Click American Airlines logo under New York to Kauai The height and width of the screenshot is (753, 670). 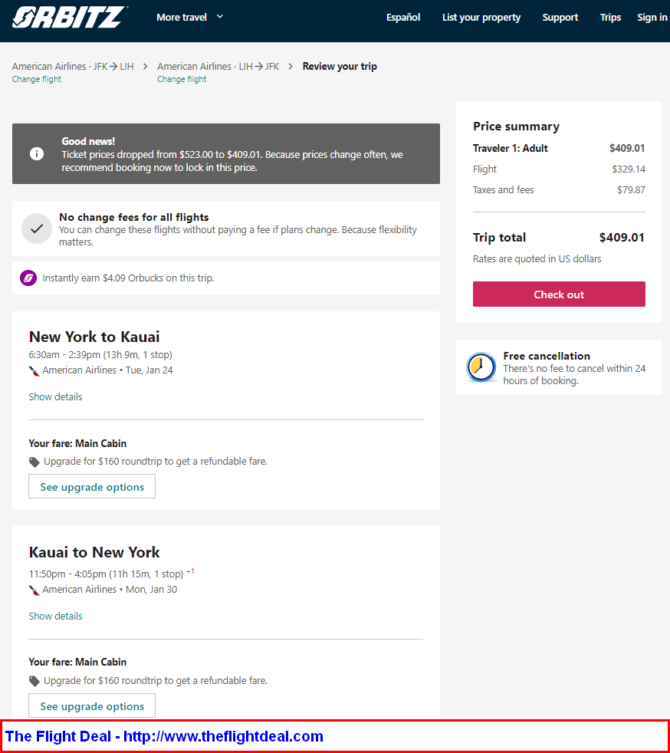[34, 370]
